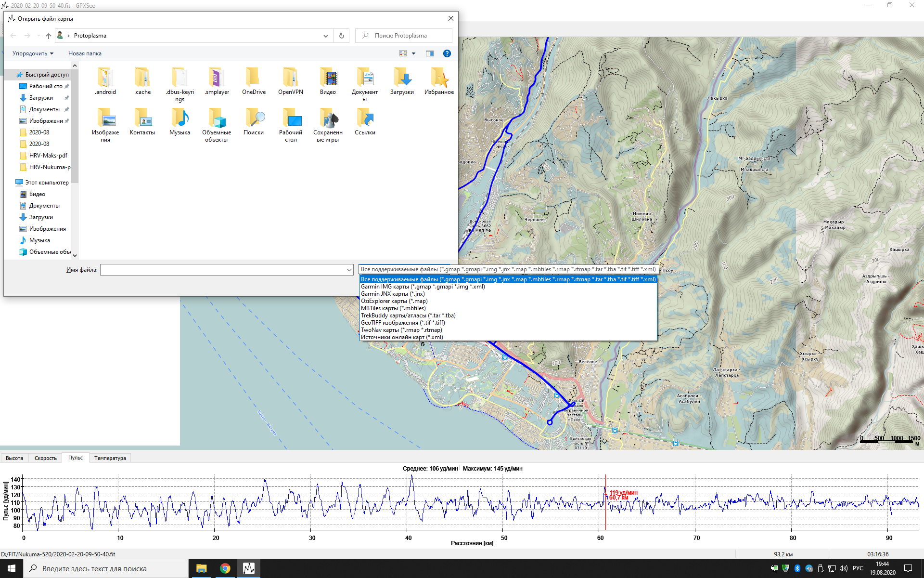This screenshot has width=924, height=578.
Task: Click the refresh button in dialog address bar
Action: coord(342,36)
